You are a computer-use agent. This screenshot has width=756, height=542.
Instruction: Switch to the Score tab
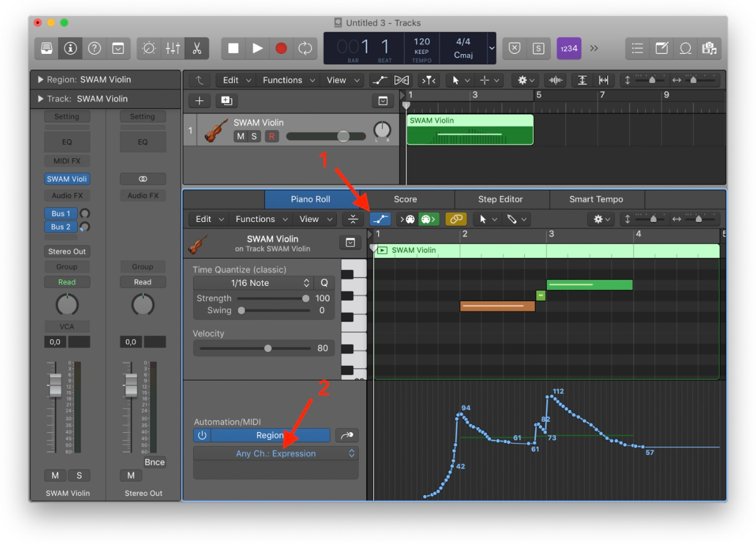405,199
